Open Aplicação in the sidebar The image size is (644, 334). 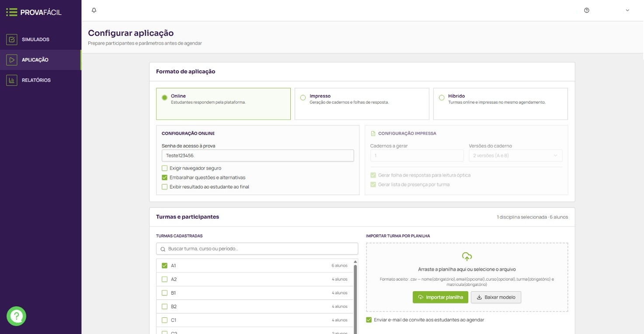[x=41, y=60]
